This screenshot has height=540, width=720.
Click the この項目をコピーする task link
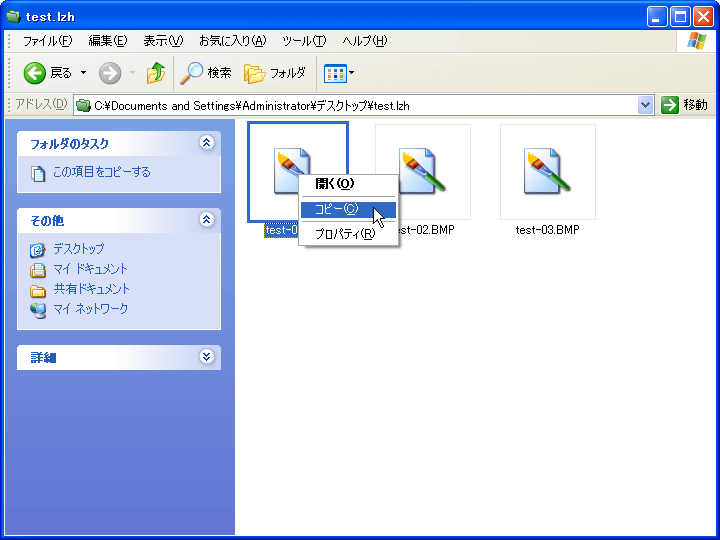tap(101, 172)
